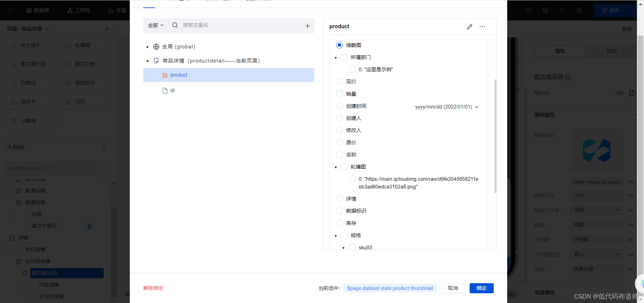Viewport: 644px width, 303px height.
Task: Open the 页面: 商品详情 page dropdown
Action: 28,29
